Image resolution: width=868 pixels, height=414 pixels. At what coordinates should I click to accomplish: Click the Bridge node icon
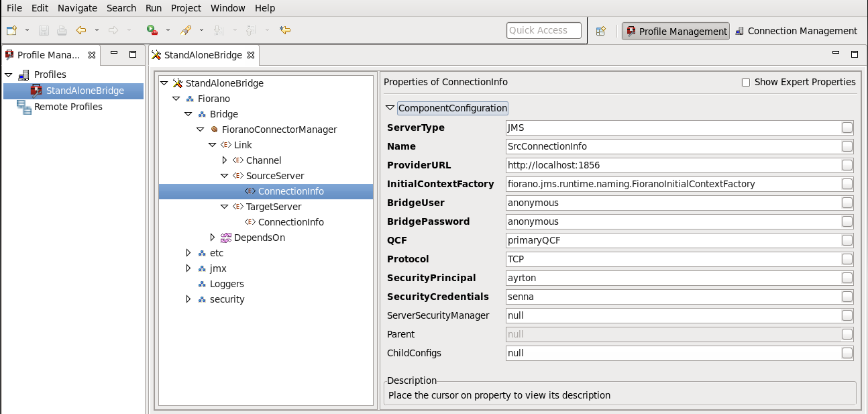tap(202, 114)
